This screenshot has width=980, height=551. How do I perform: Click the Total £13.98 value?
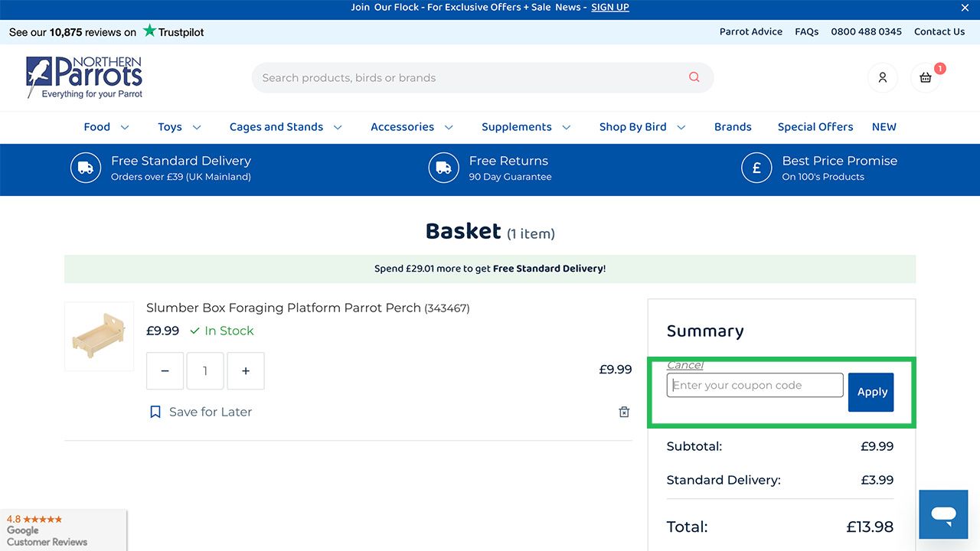click(870, 527)
